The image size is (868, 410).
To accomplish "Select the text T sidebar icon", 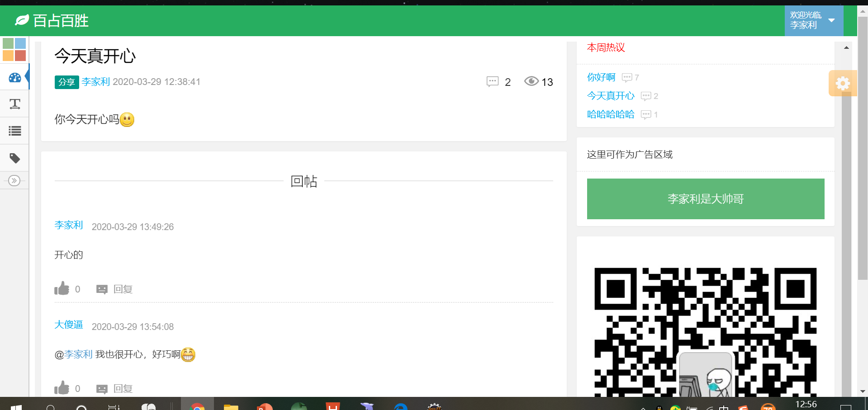I will coord(15,104).
